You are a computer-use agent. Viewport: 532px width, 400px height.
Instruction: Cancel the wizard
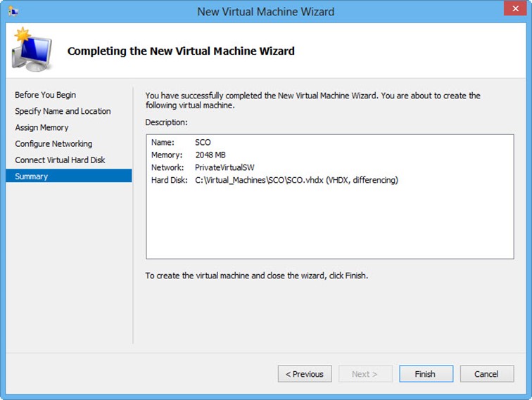(x=486, y=374)
